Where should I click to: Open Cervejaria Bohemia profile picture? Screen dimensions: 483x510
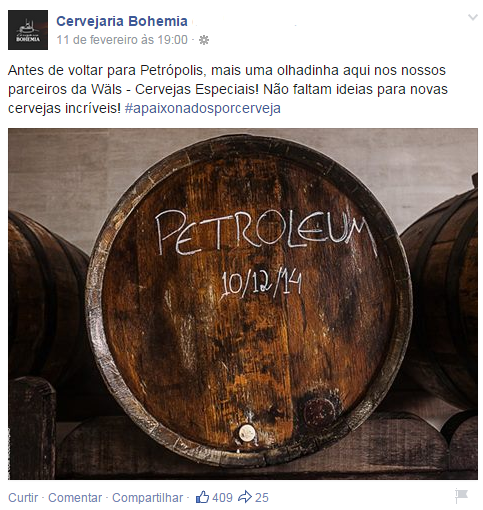(28, 30)
